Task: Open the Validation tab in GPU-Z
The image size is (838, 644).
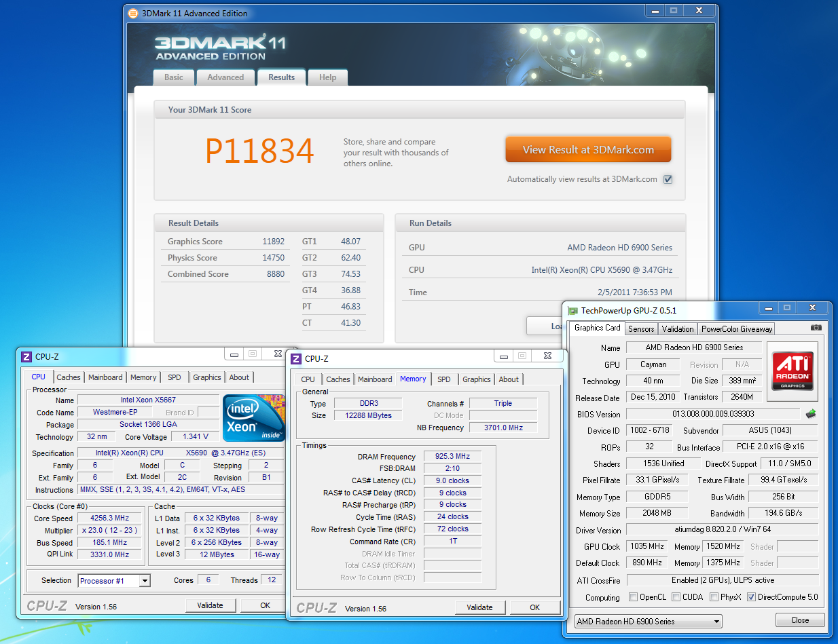Action: [x=678, y=329]
